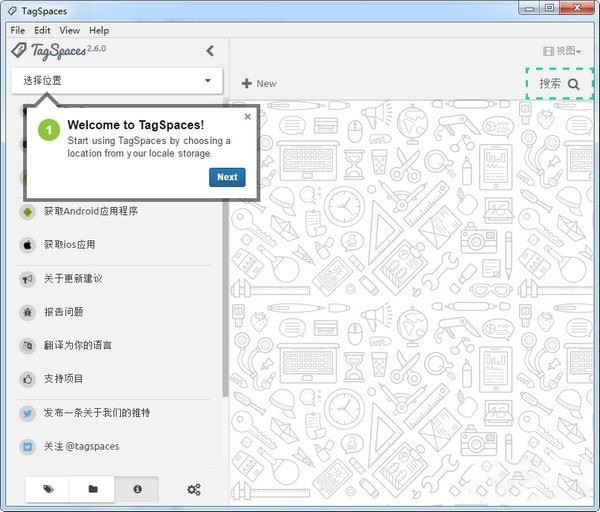Click the TagSpaces title bar icon
Screen dimensions: 600x512
pos(13,11)
